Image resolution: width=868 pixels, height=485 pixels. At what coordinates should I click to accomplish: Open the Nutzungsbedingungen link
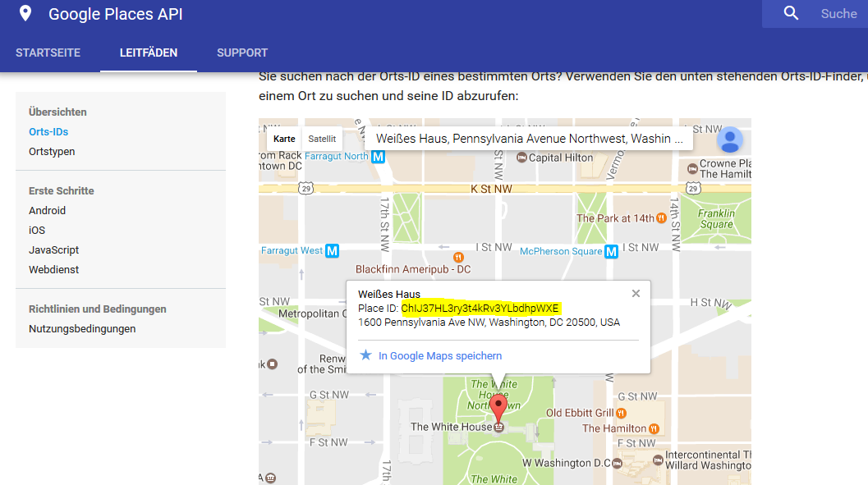[x=82, y=329]
